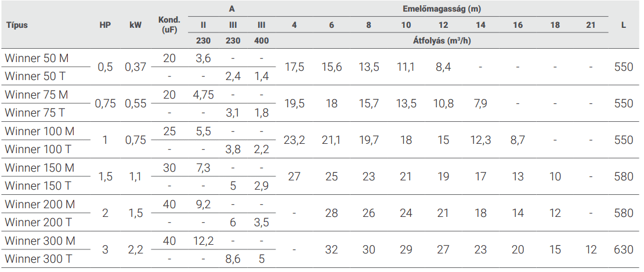The image size is (644, 272).
Task: Select the Winner 50 M row label
Action: coord(37,58)
